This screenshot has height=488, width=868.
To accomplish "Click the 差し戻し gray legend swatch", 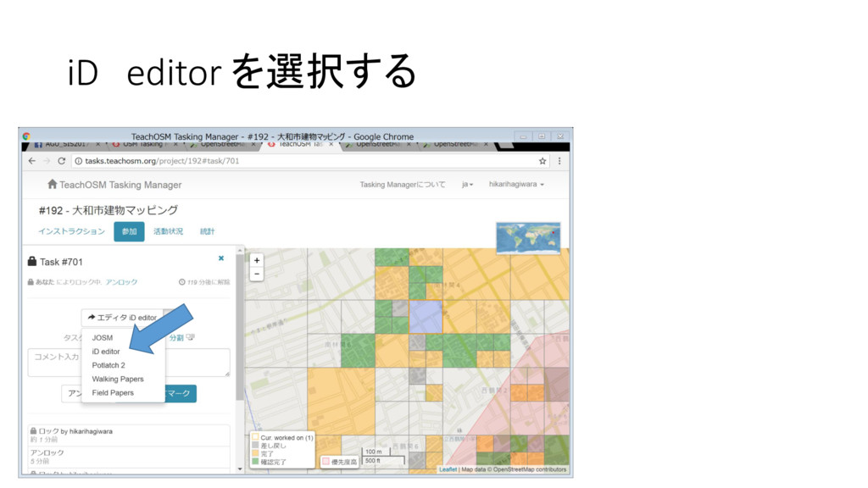I will [256, 445].
